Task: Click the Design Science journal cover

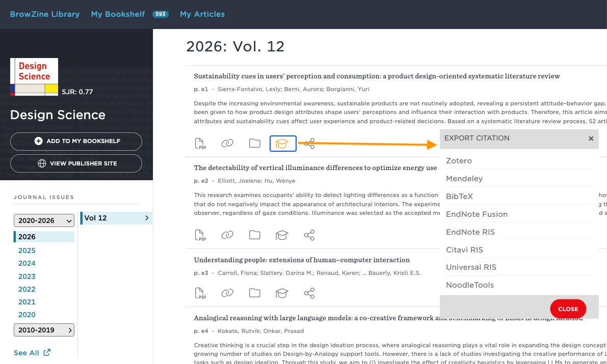Action: [34, 76]
